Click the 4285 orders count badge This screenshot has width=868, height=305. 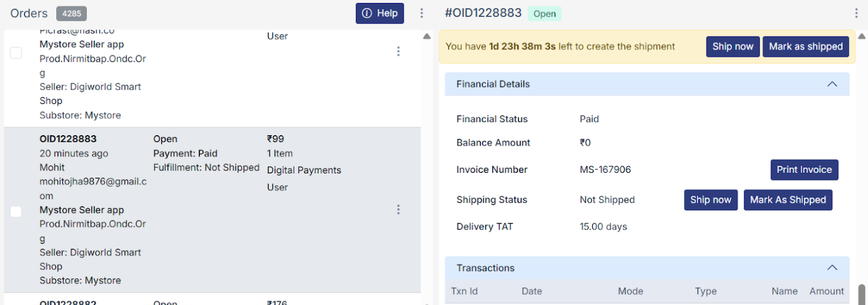tap(72, 13)
